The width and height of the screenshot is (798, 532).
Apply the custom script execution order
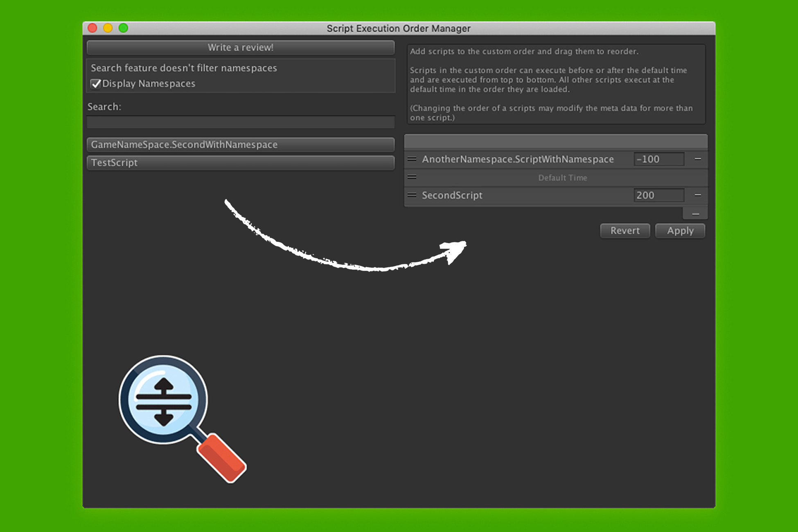[680, 230]
